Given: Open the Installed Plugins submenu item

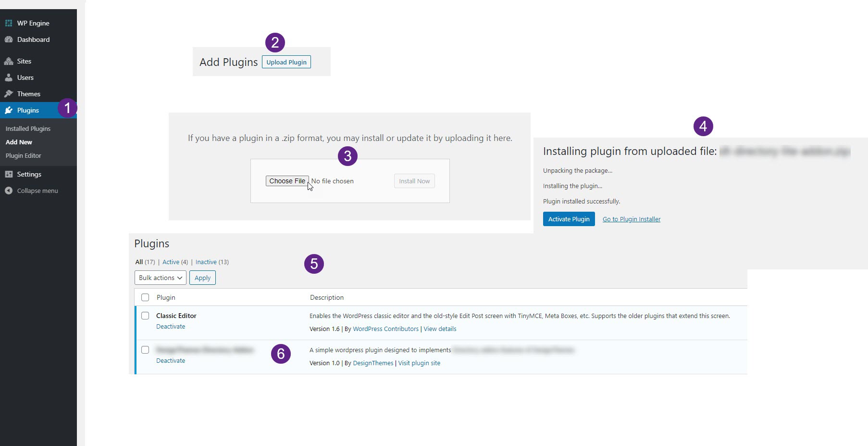Looking at the screenshot, I should pos(28,128).
